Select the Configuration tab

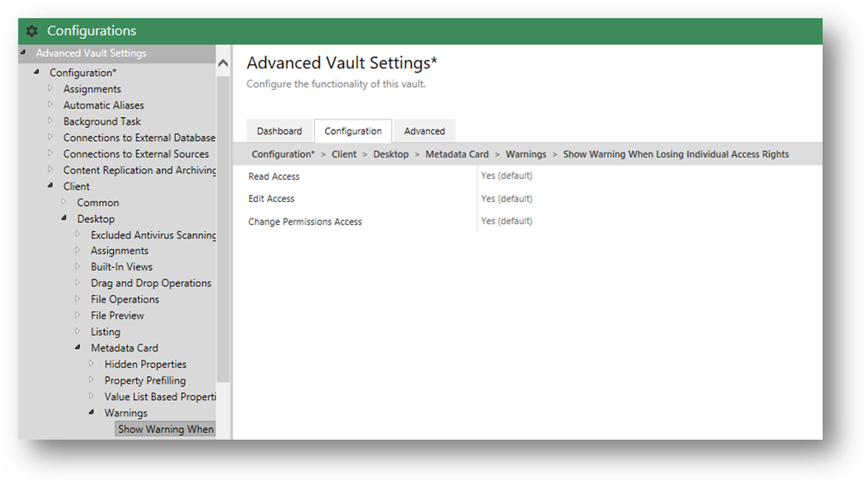tap(352, 131)
